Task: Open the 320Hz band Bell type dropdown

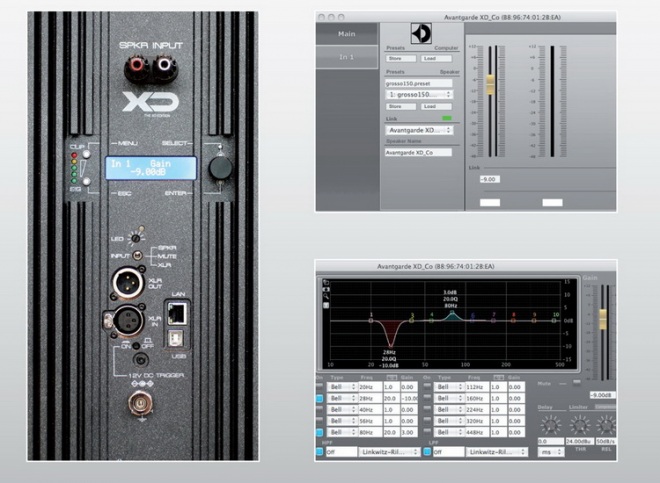Action: 450,421
